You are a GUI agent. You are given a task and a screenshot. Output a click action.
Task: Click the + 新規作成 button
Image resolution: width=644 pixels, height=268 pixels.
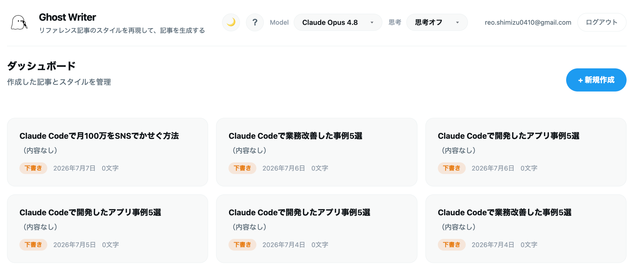coord(596,80)
